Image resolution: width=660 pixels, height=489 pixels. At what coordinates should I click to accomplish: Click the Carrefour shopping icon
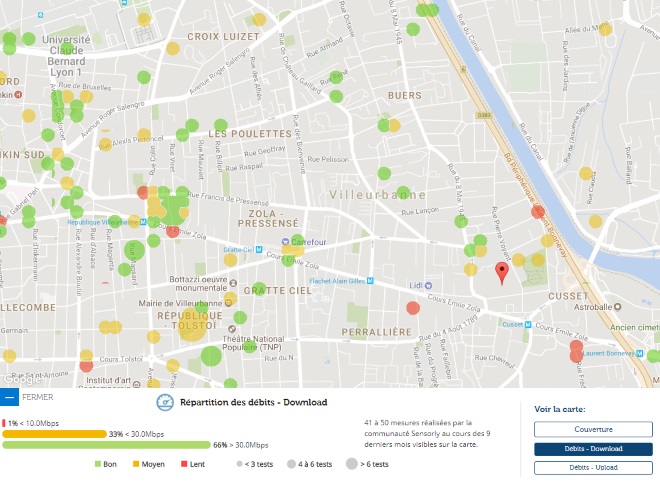286,242
